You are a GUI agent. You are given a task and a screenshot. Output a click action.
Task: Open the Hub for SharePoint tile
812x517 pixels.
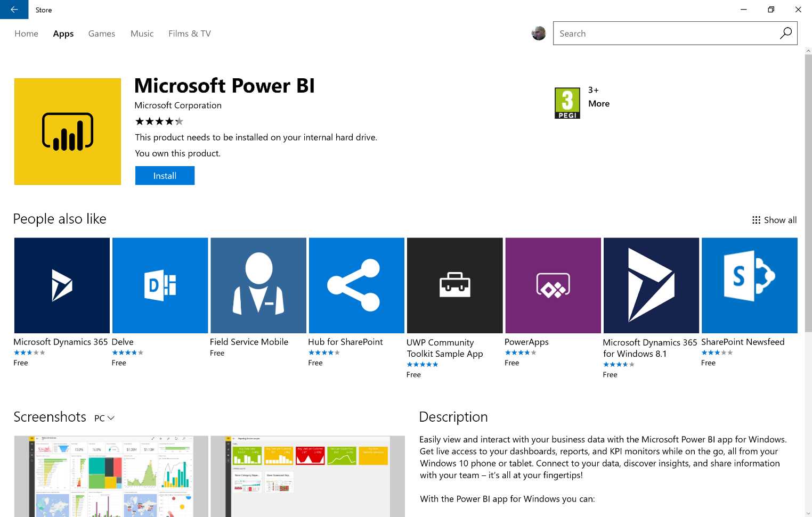[x=356, y=285]
